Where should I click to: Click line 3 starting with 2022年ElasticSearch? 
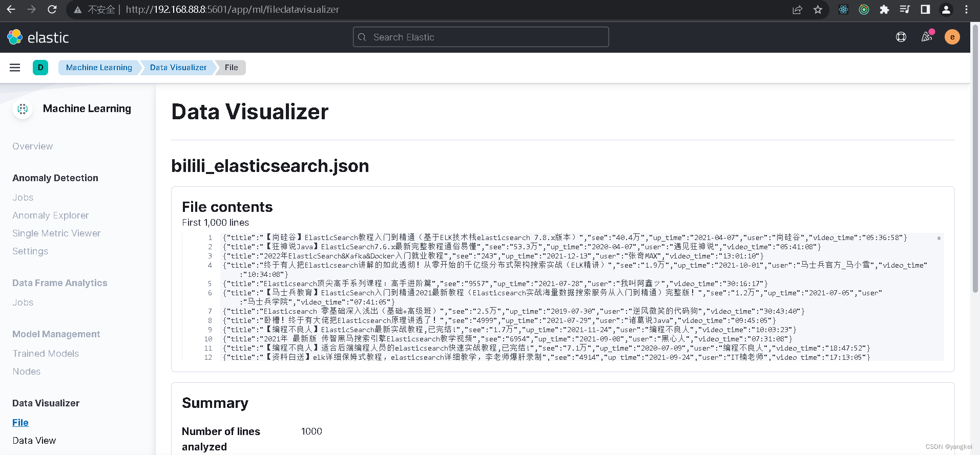point(493,256)
